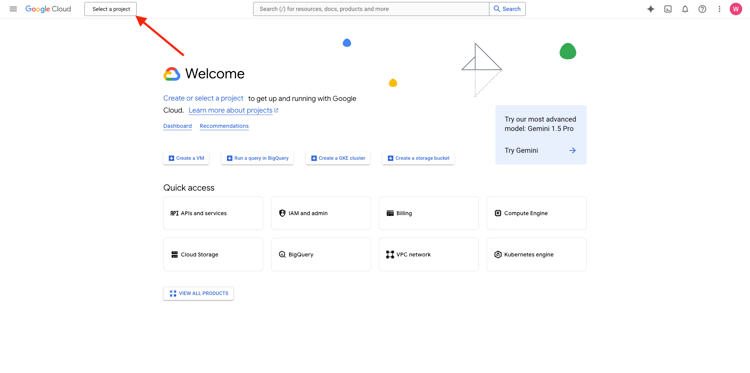Open Learn more about projects link

point(233,110)
